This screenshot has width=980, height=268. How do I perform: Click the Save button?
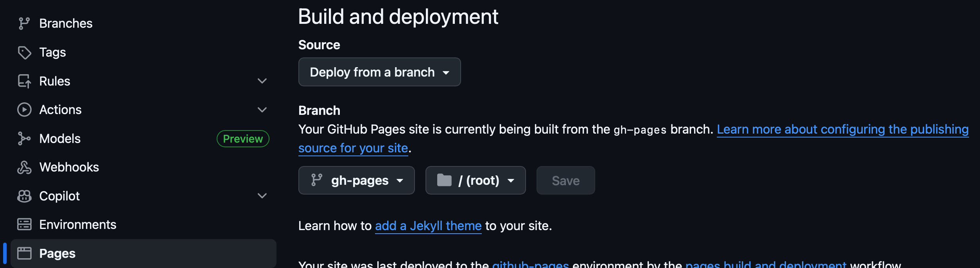coord(565,180)
